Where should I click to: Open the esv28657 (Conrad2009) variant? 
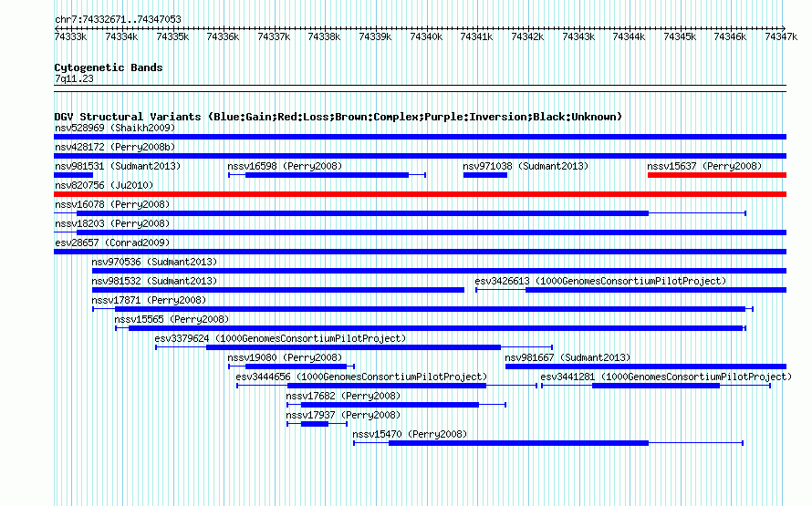point(112,243)
